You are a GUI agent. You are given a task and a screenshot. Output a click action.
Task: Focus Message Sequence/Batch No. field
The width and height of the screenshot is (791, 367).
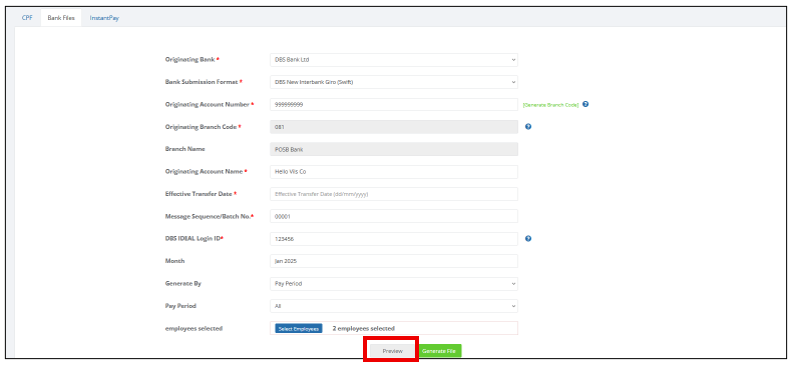[x=394, y=216]
